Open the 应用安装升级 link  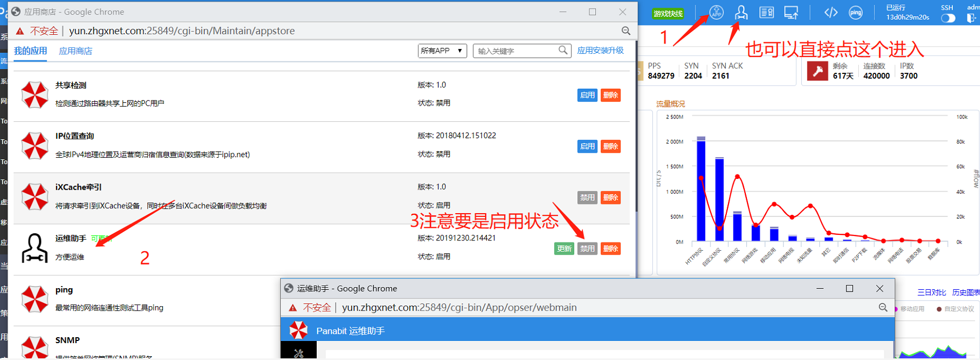600,51
